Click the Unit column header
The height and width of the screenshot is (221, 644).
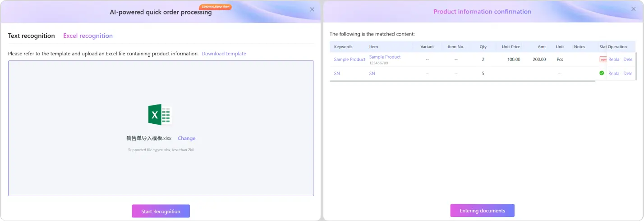click(560, 47)
